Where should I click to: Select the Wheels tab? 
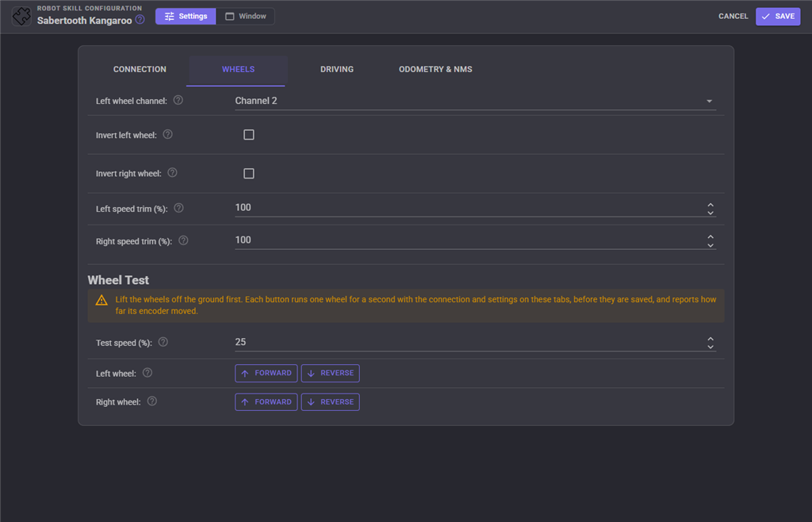point(238,69)
